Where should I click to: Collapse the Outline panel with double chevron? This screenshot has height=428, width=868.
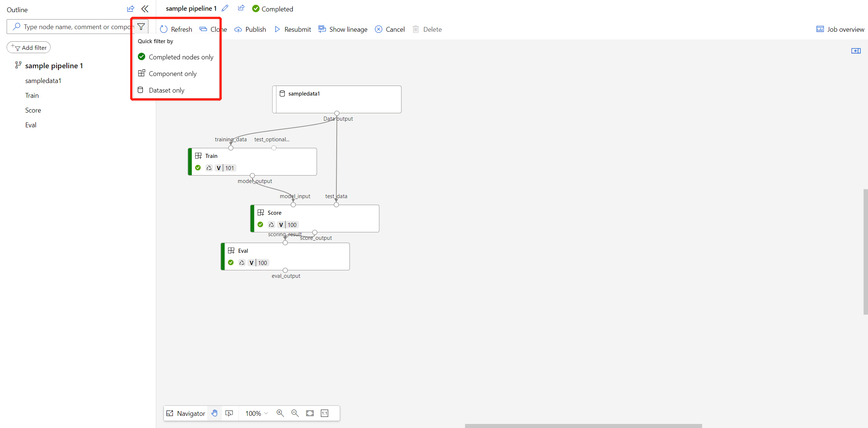(x=145, y=9)
